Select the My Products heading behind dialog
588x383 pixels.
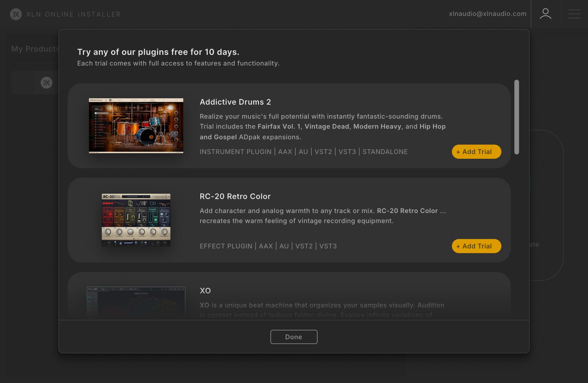pos(35,49)
